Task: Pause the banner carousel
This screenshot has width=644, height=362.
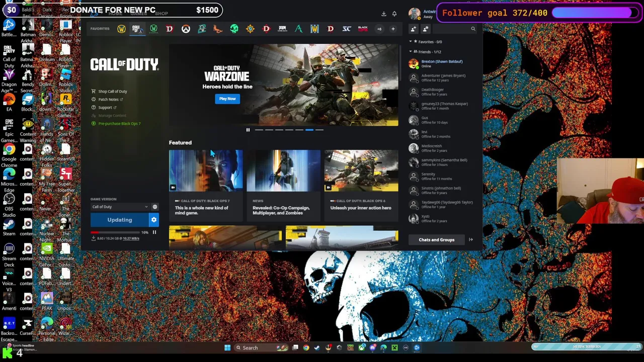Action: (248, 130)
